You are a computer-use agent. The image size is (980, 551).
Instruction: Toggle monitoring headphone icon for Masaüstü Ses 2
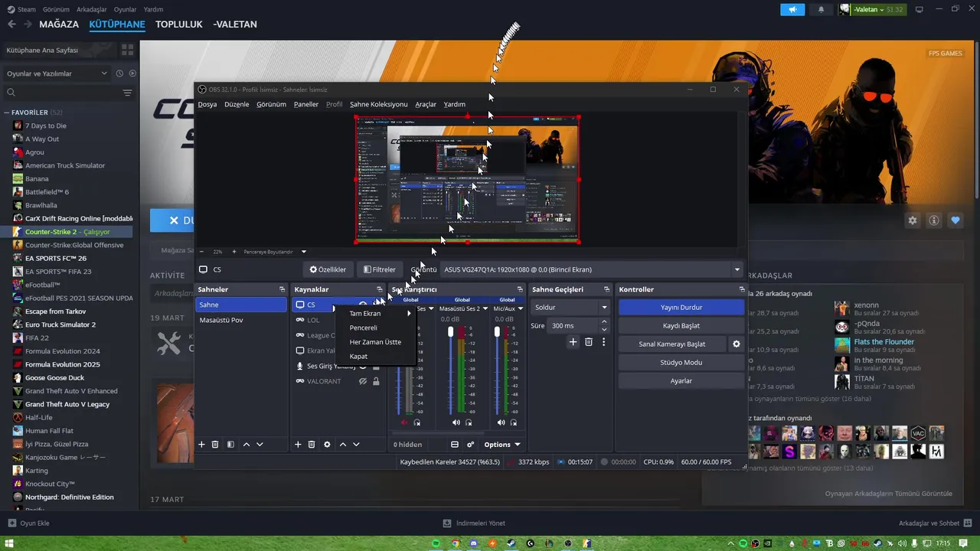469,422
